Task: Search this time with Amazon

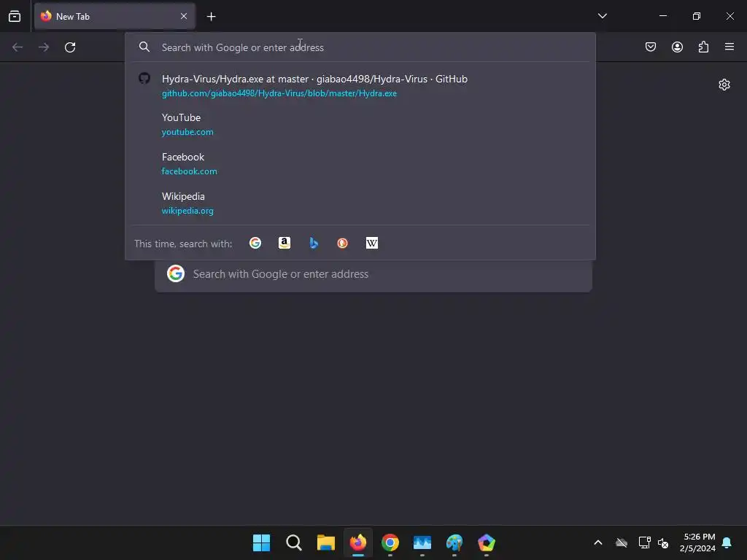Action: click(x=285, y=244)
